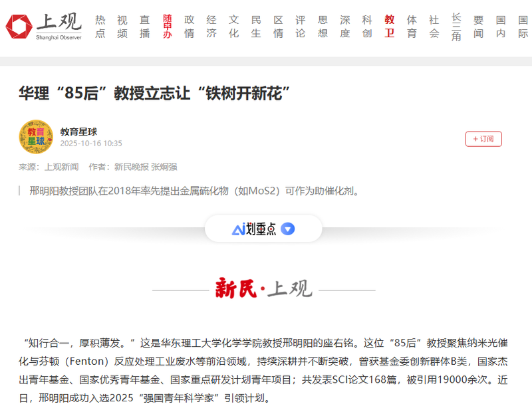
Task: Open the 评论 section
Action: click(x=301, y=26)
